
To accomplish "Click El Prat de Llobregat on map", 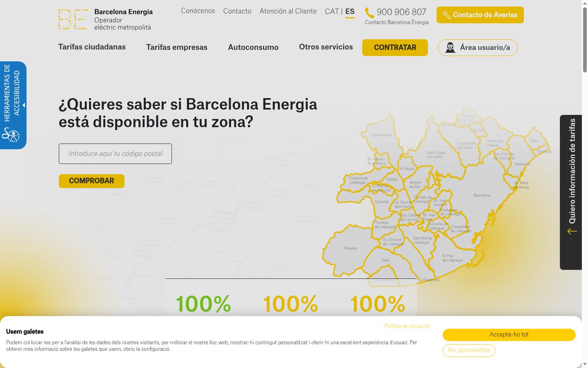I will point(452,258).
